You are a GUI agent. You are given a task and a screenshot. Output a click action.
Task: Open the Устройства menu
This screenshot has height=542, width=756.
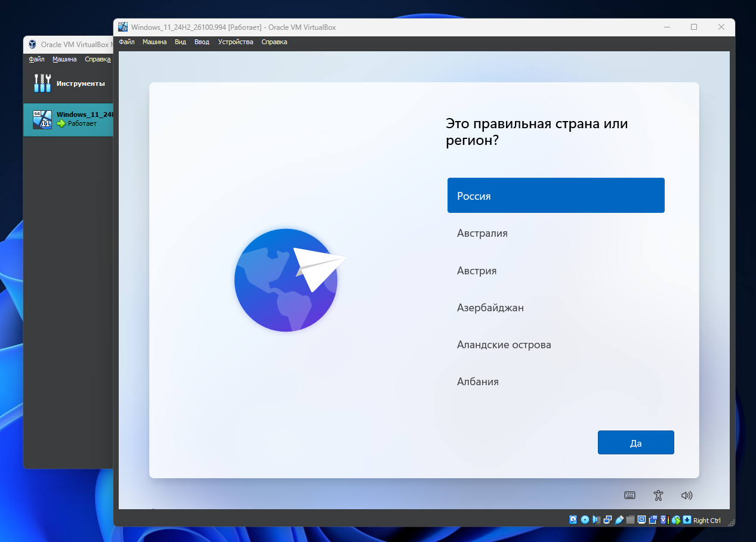(236, 42)
